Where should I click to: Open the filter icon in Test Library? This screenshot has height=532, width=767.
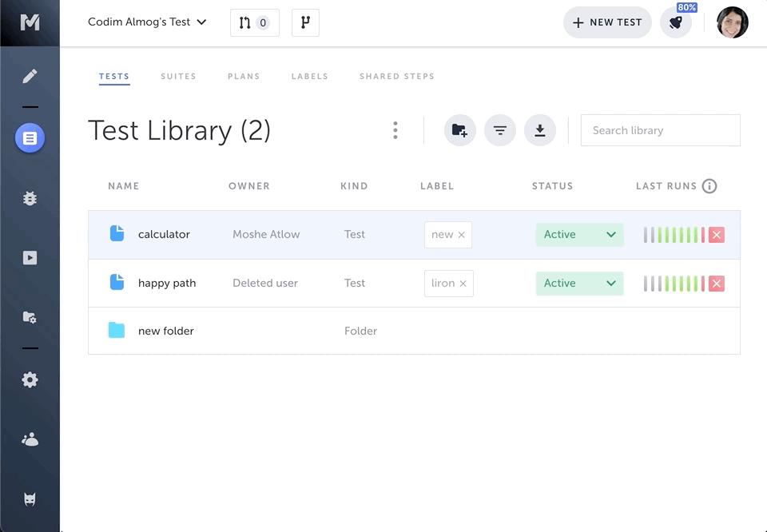coord(500,130)
